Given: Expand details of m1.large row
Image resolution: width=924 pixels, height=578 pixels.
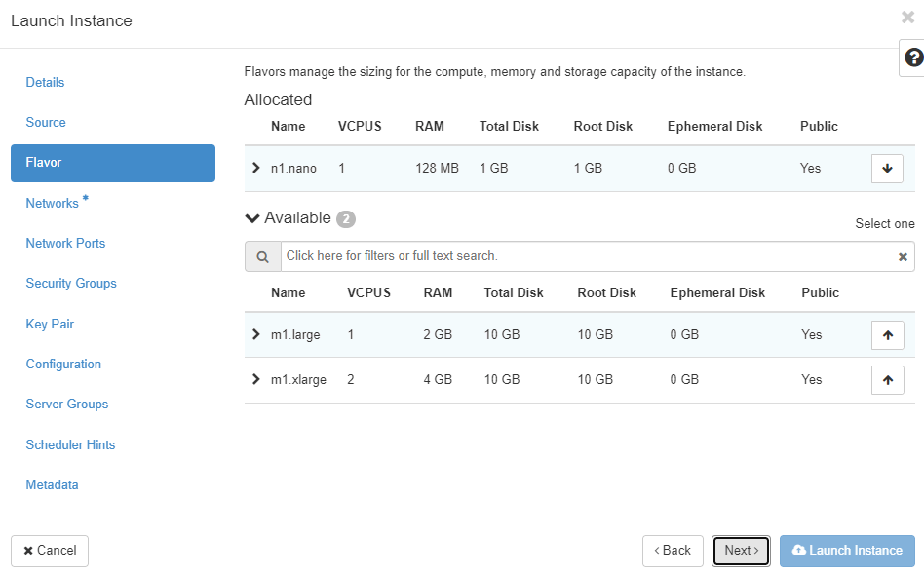Looking at the screenshot, I should [256, 335].
